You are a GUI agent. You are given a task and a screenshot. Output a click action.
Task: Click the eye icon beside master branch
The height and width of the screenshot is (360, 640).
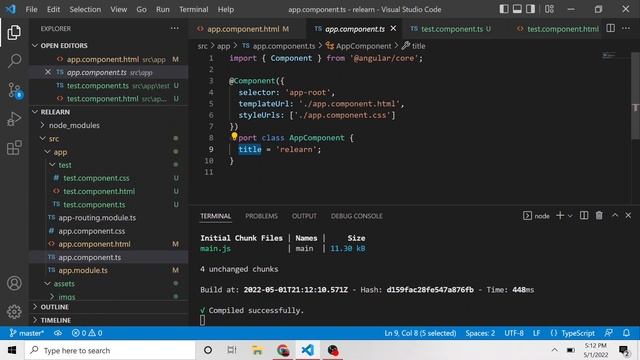coord(58,333)
